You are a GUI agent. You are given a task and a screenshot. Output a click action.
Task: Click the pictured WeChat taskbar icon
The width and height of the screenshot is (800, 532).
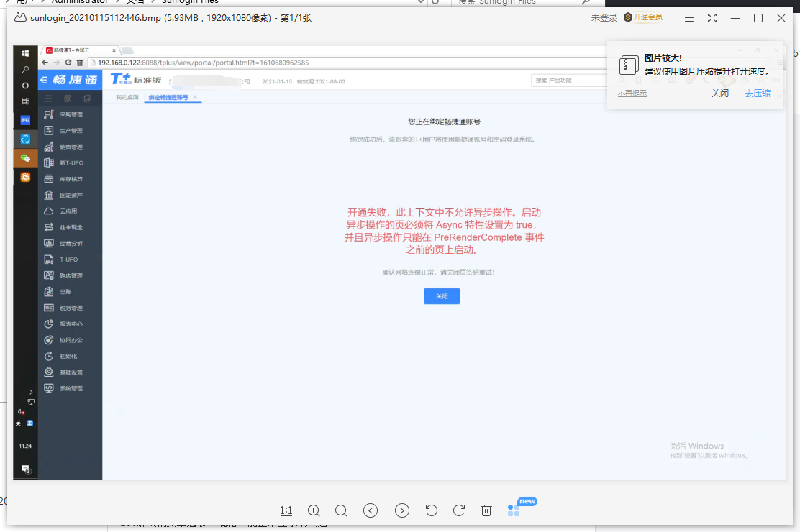(25, 158)
